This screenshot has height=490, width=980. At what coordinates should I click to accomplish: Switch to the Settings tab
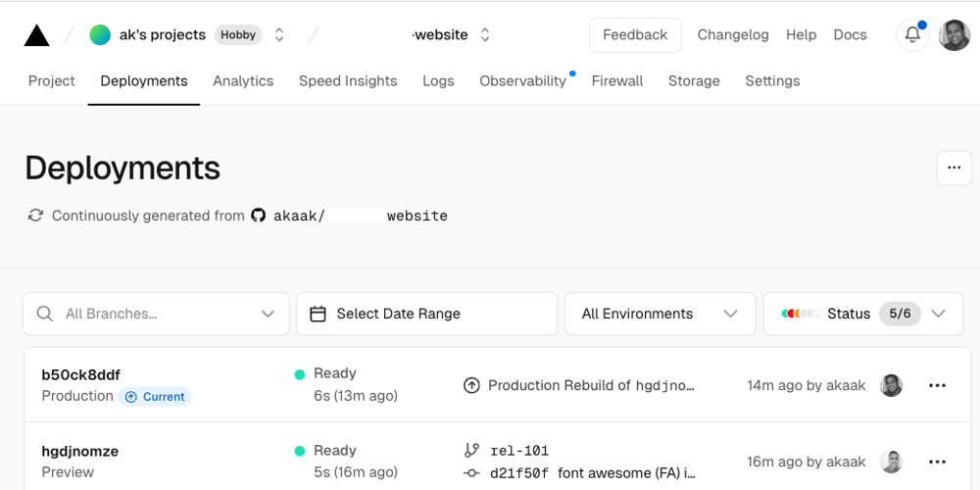pyautogui.click(x=772, y=81)
